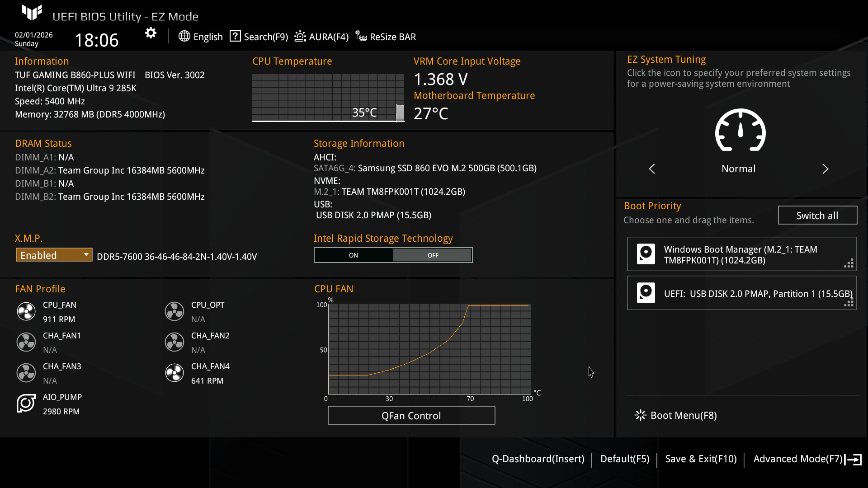The image size is (868, 488).
Task: Select the UEFI USB DISK boot entry
Action: (741, 293)
